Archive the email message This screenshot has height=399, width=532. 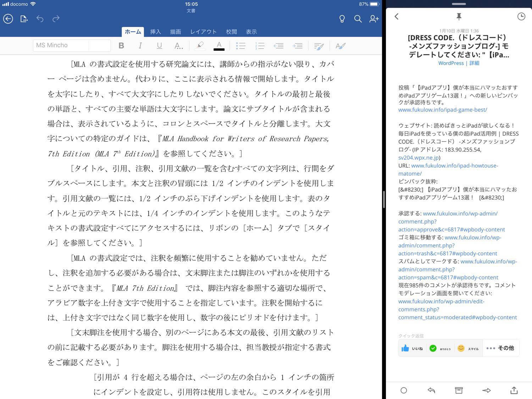coord(459,390)
